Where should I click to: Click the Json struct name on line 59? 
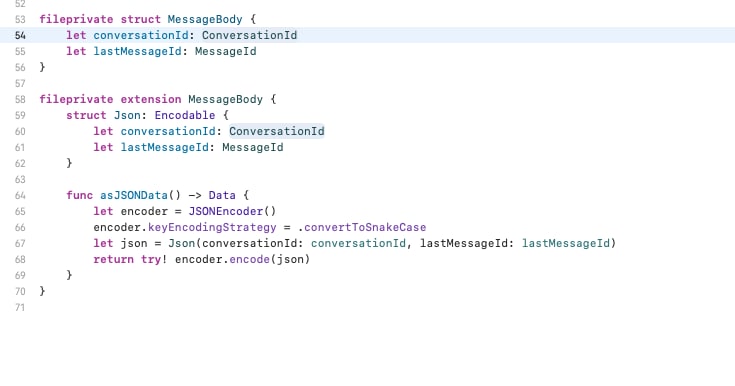[x=127, y=115]
